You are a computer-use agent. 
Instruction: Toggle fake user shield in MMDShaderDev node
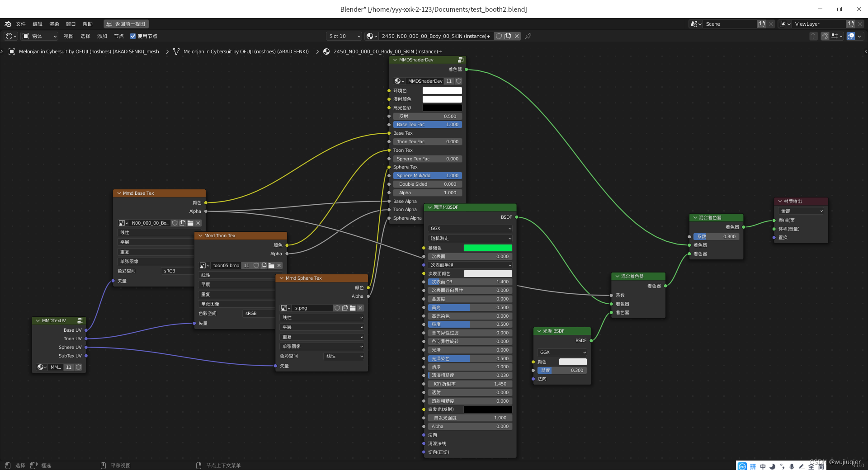click(x=458, y=81)
